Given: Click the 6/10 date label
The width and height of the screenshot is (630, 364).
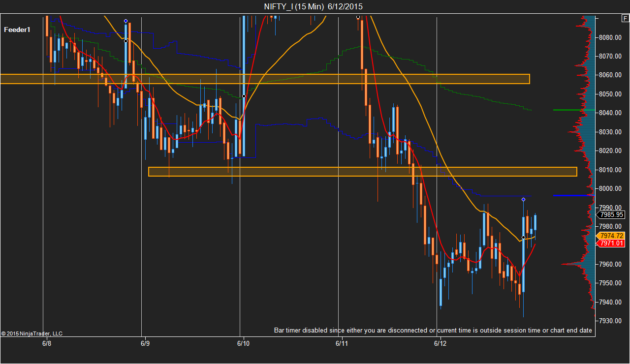Looking at the screenshot, I should tap(244, 344).
